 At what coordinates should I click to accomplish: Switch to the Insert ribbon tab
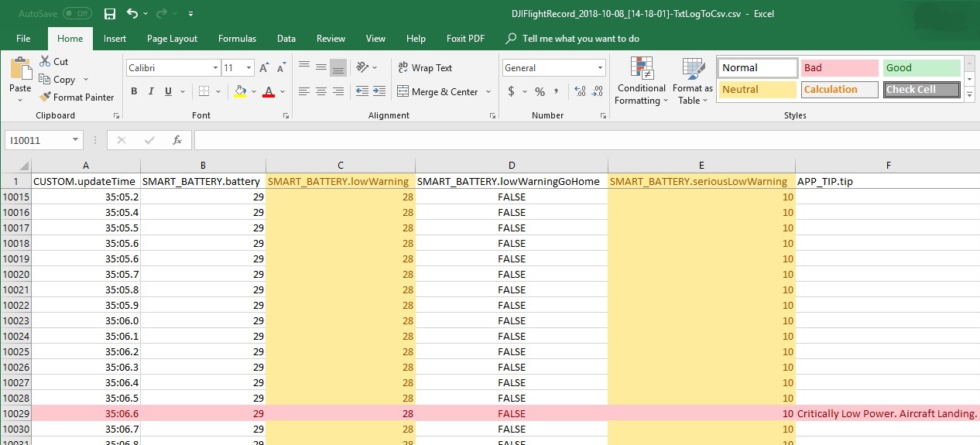115,39
